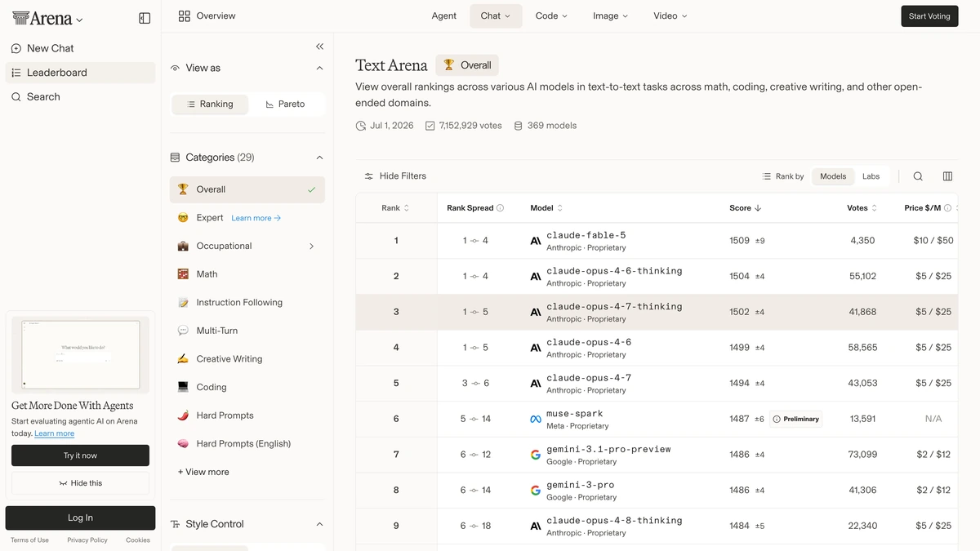980x551 pixels.
Task: Sort by Model column arrows
Action: click(x=559, y=208)
